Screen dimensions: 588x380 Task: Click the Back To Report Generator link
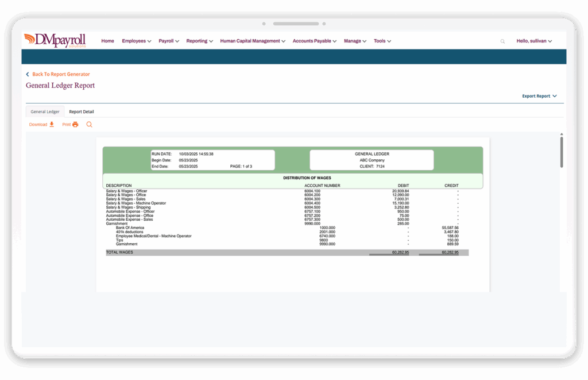61,74
